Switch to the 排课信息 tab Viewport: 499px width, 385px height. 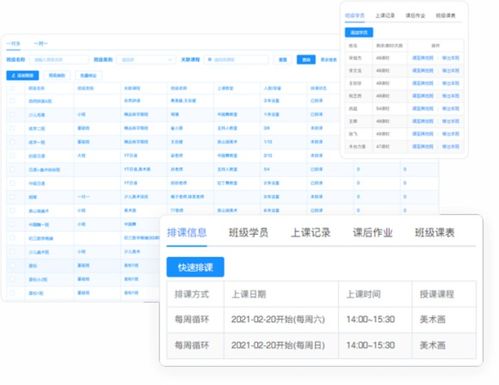click(187, 232)
